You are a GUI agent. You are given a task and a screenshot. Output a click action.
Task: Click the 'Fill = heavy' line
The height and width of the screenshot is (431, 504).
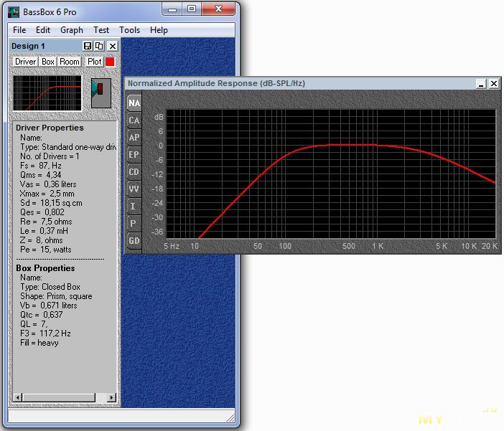point(39,343)
